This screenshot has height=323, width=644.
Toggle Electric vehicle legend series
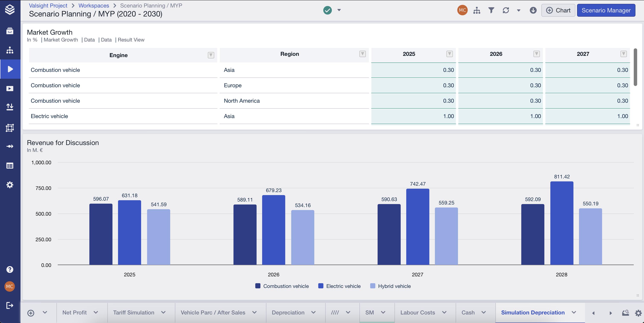point(339,286)
